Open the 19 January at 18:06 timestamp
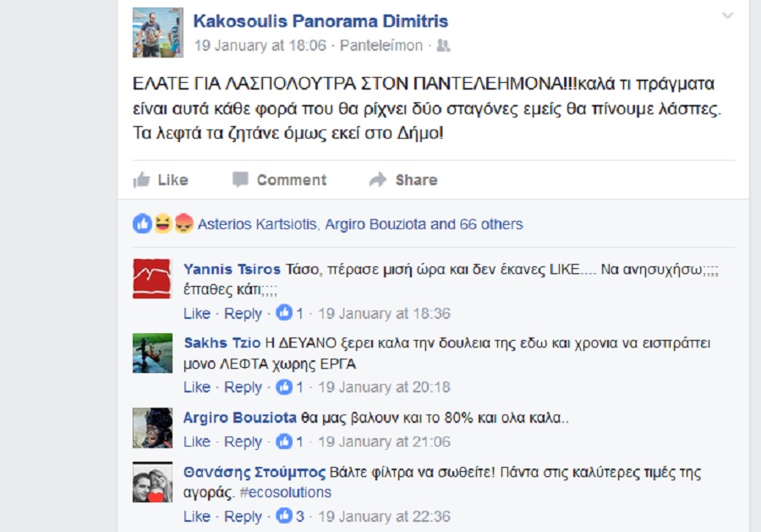This screenshot has width=761, height=532. click(260, 46)
